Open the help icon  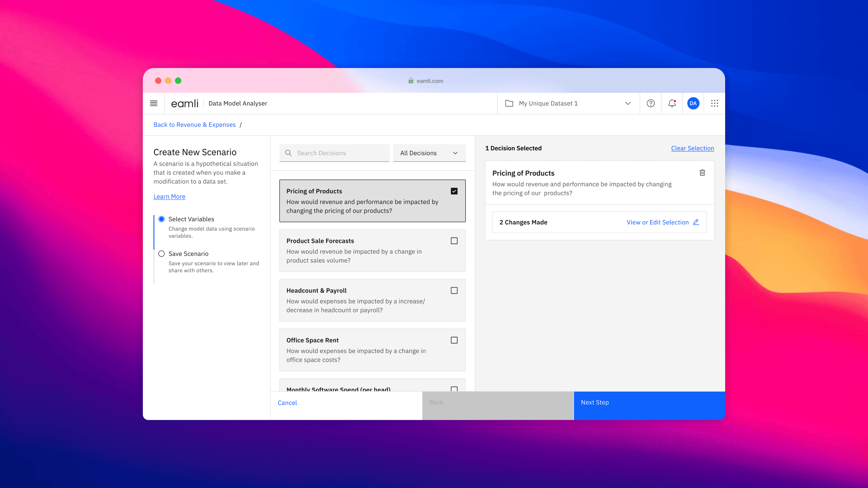650,103
